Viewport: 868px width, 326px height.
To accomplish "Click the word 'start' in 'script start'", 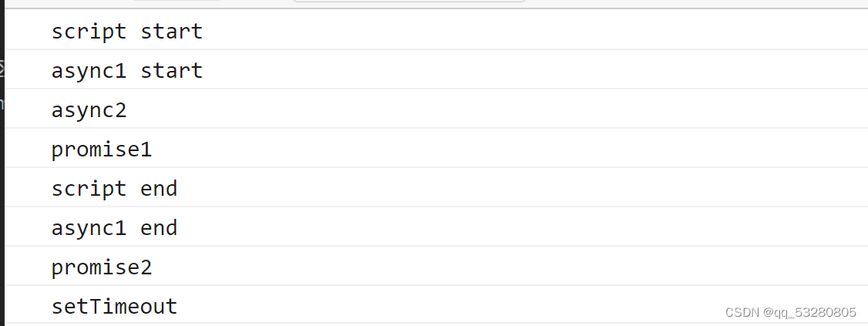I will pos(172,31).
